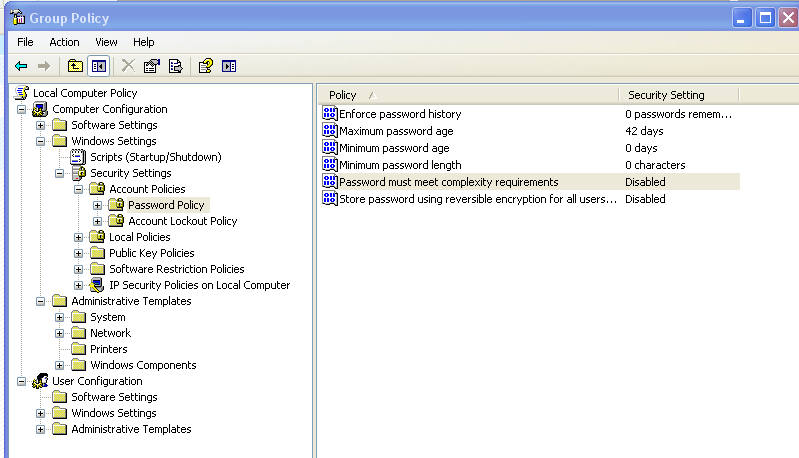Collapse the Administrative Templates node under Computer Configuration
This screenshot has width=799, height=458.
pyautogui.click(x=40, y=301)
